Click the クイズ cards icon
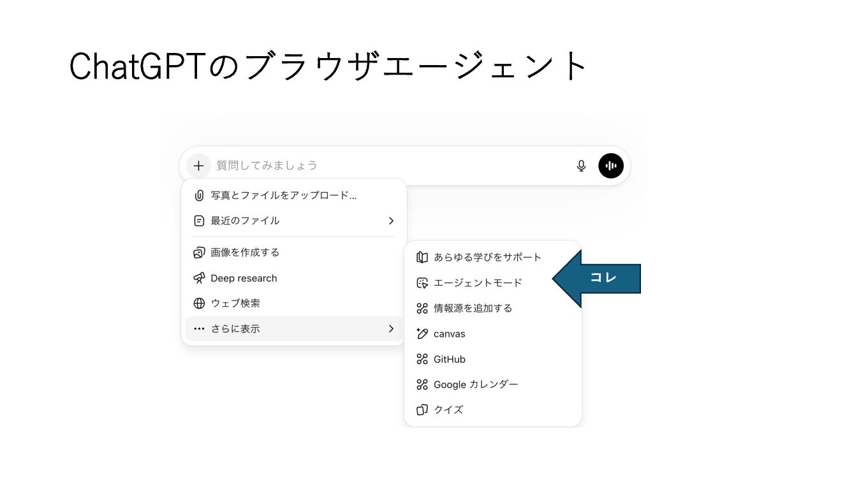 pos(422,410)
